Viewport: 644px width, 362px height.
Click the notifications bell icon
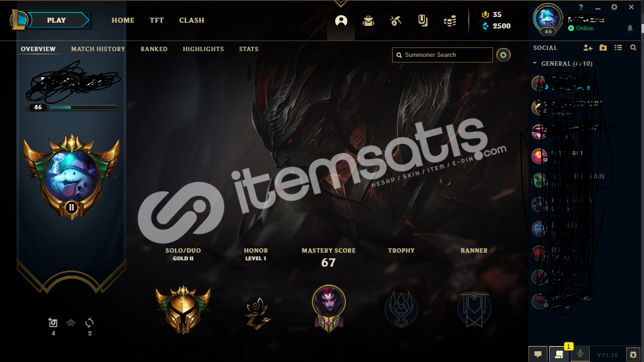point(630,28)
